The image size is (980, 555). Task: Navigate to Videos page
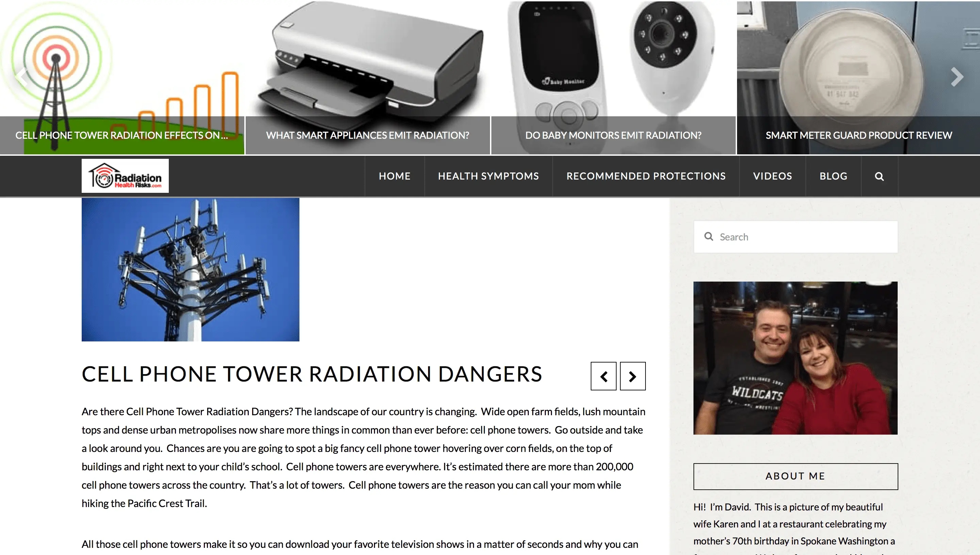tap(772, 176)
